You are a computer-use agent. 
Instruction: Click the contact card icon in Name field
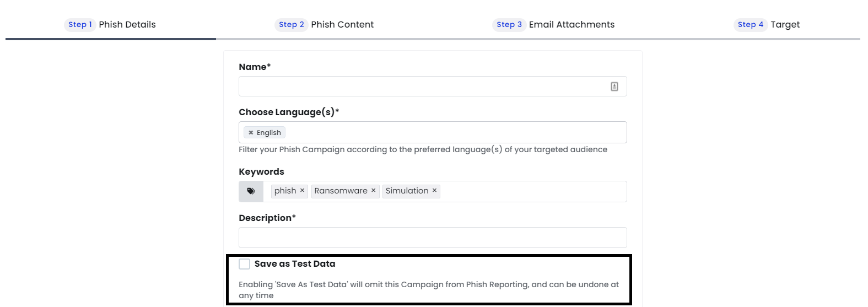click(614, 87)
